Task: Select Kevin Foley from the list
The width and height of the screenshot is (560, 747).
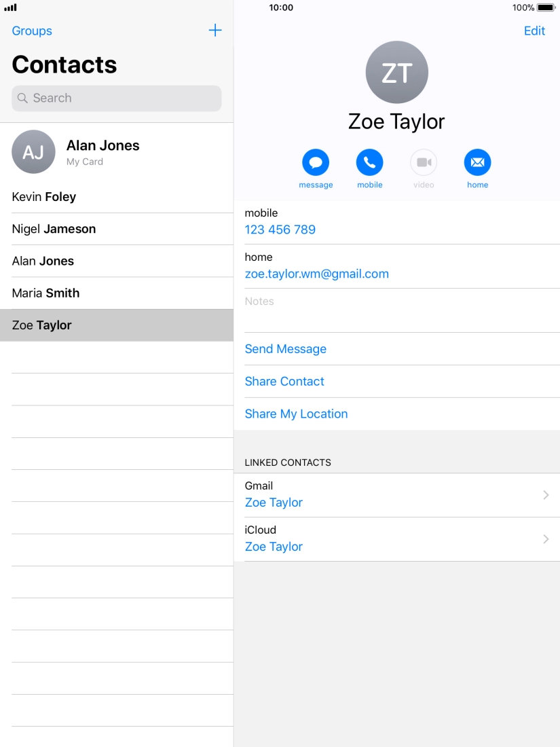Action: point(44,197)
